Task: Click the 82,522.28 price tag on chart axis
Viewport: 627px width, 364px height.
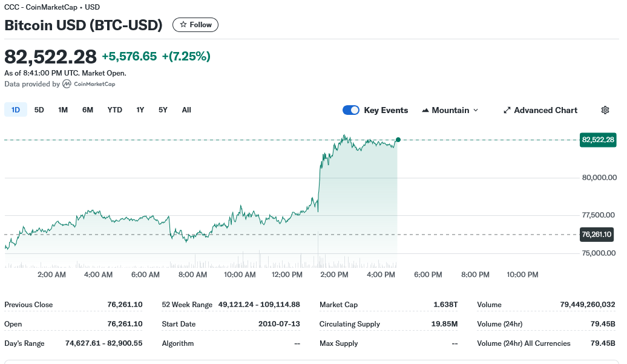Action: click(598, 140)
